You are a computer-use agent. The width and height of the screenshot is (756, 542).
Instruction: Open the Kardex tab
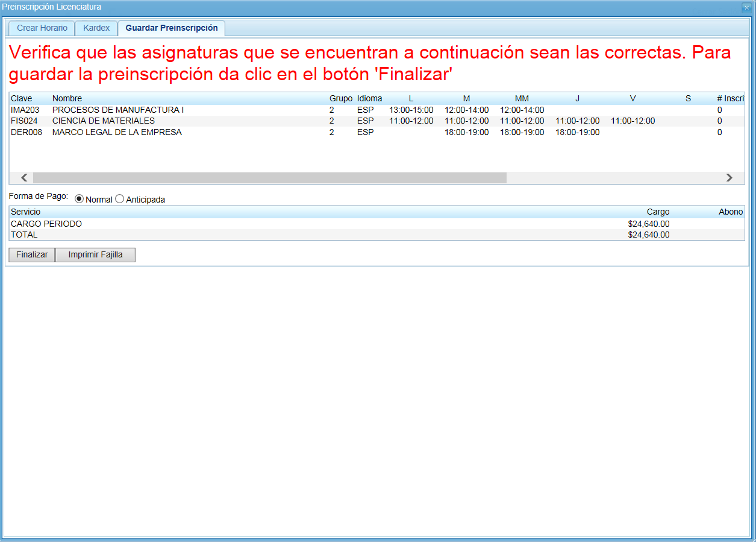[x=96, y=28]
